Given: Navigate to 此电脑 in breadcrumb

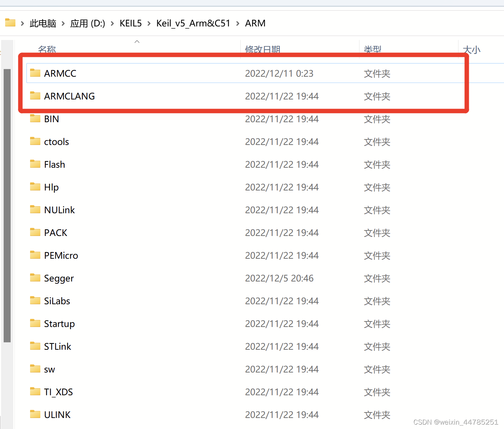Looking at the screenshot, I should [43, 23].
